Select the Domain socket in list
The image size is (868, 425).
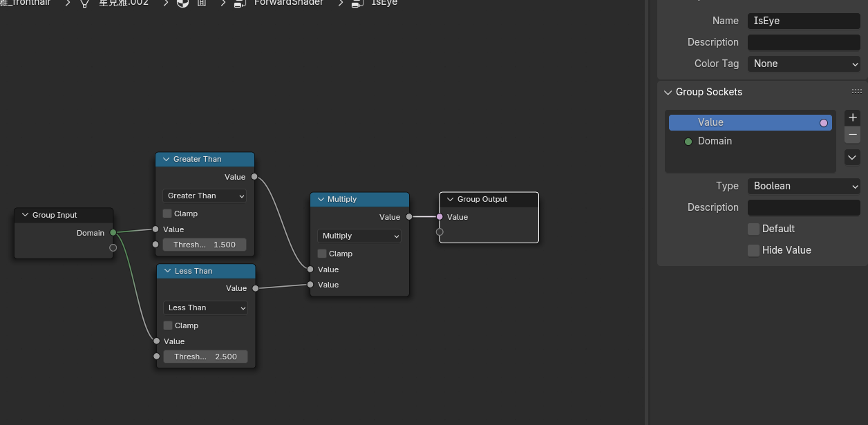(715, 141)
